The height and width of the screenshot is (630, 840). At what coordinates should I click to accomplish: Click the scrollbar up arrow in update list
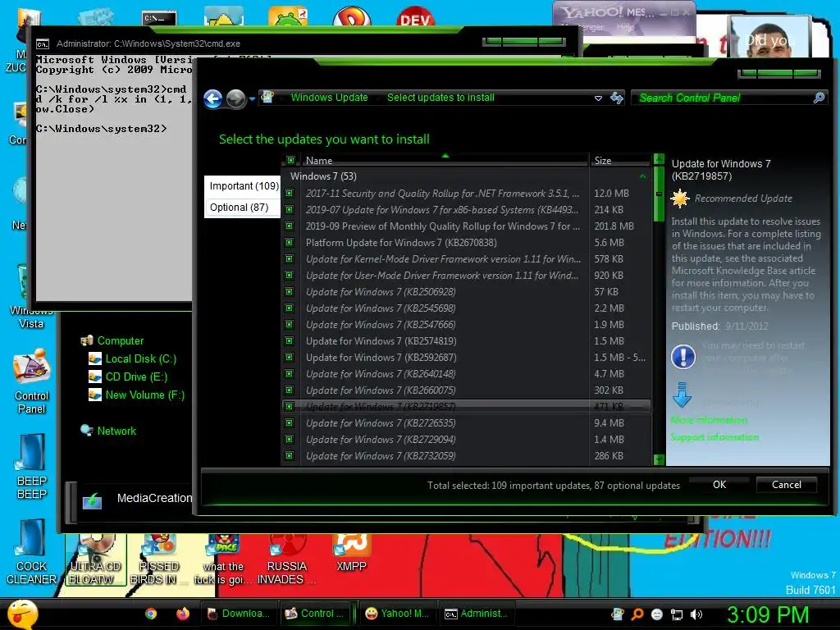[659, 159]
